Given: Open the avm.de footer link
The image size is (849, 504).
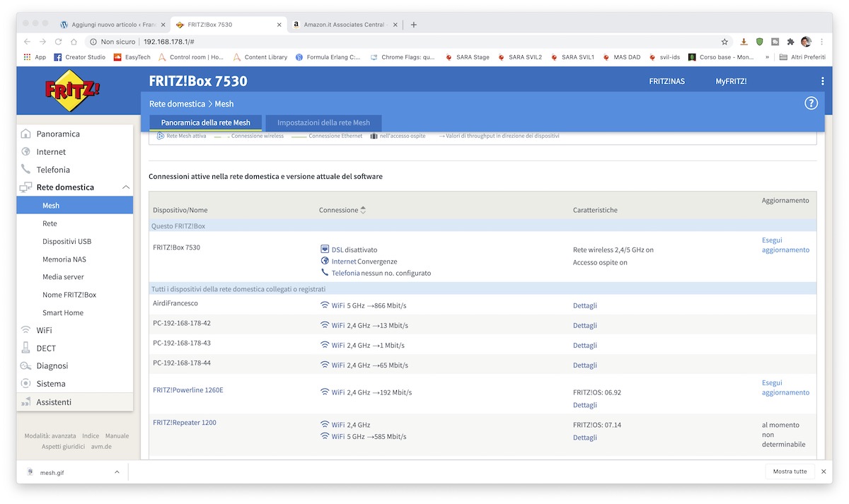Looking at the screenshot, I should [101, 447].
